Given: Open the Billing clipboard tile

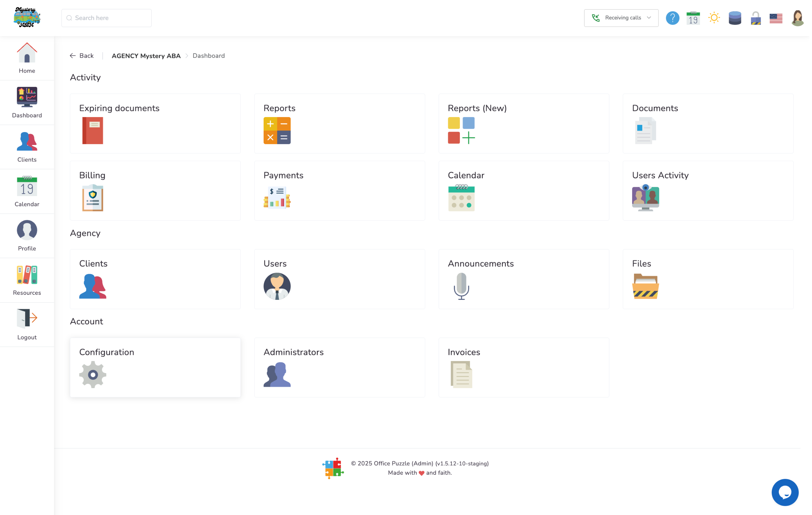Looking at the screenshot, I should (x=155, y=191).
